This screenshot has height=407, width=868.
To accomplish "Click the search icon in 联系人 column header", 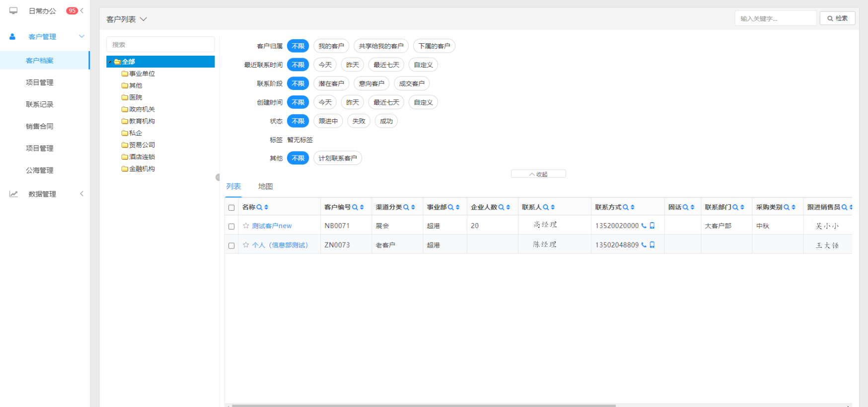I will point(546,207).
